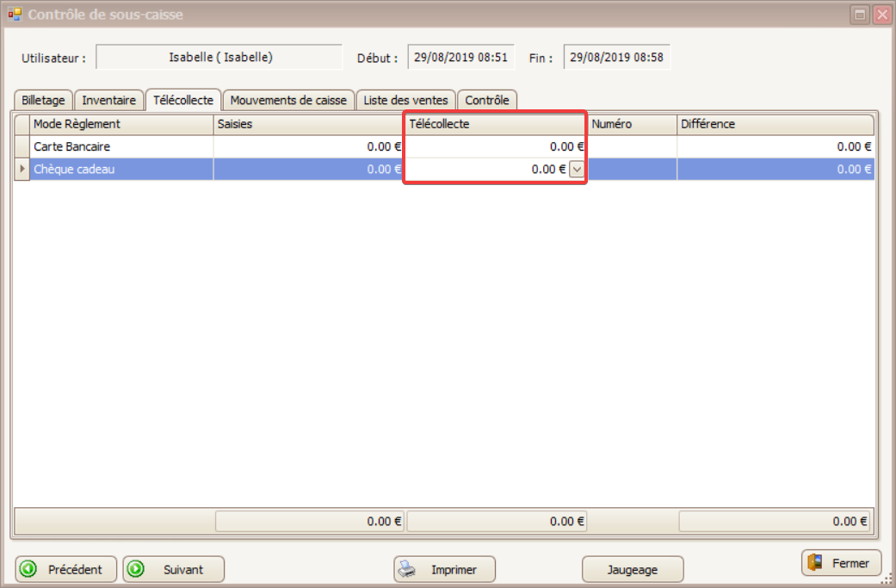Click the Saisies column header
This screenshot has width=896, height=588.
309,124
